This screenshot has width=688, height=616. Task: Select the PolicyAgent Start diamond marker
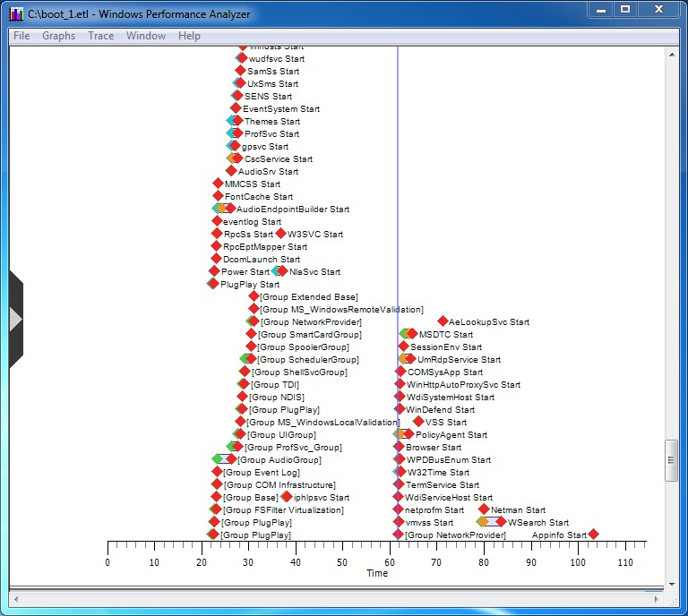click(x=408, y=434)
